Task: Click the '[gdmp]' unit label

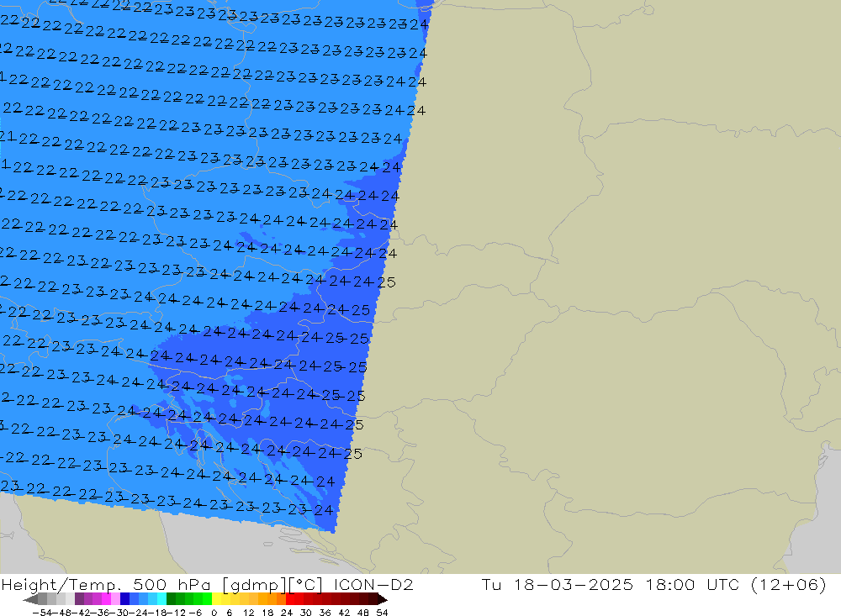Action: coord(254,585)
